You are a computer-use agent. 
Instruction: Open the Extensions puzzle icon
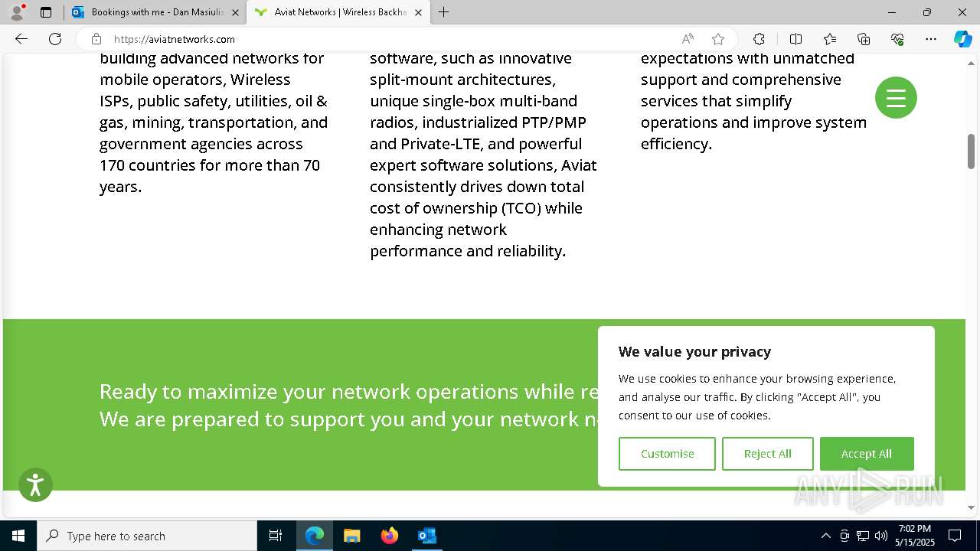(759, 39)
